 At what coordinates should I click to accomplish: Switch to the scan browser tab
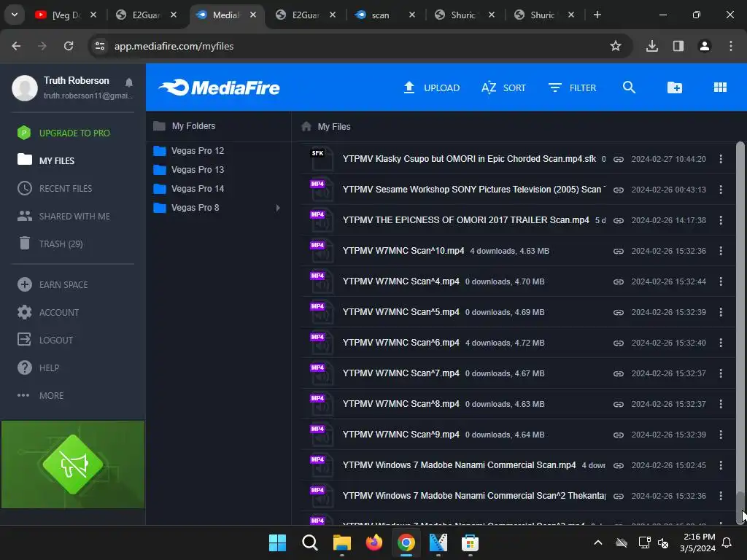[385, 15]
